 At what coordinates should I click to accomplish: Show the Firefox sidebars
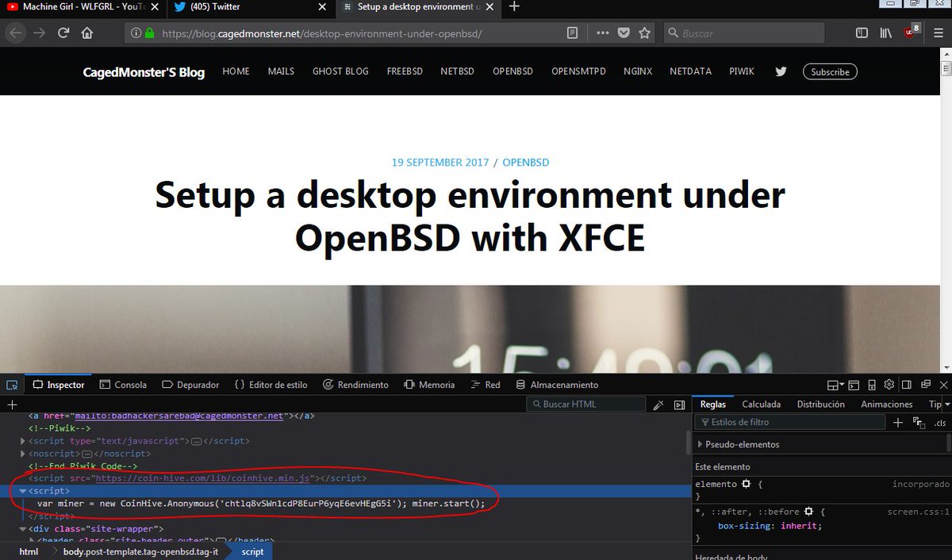862,33
